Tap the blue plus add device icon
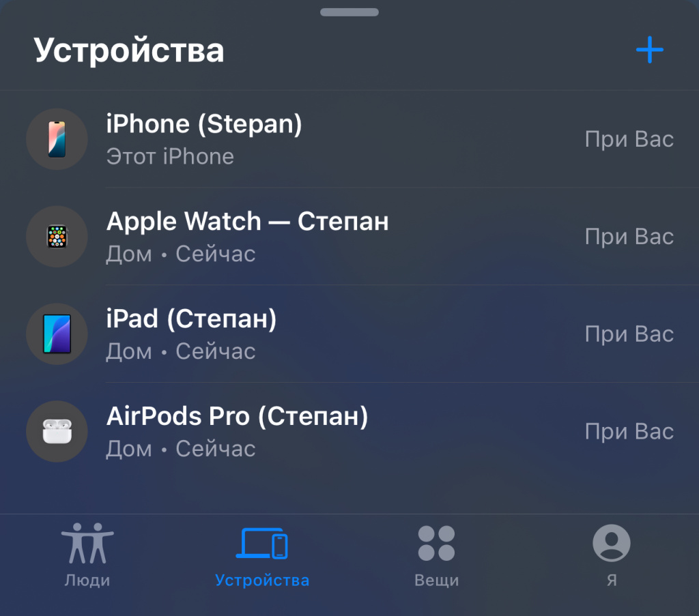The image size is (699, 616). (x=650, y=50)
